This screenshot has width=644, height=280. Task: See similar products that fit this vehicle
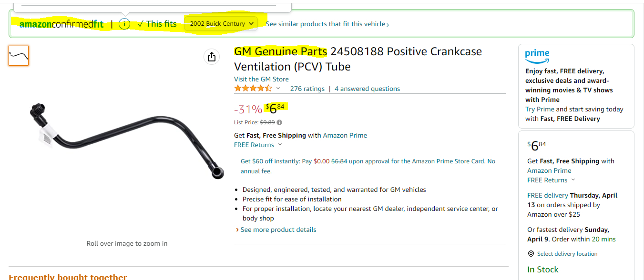pos(327,24)
